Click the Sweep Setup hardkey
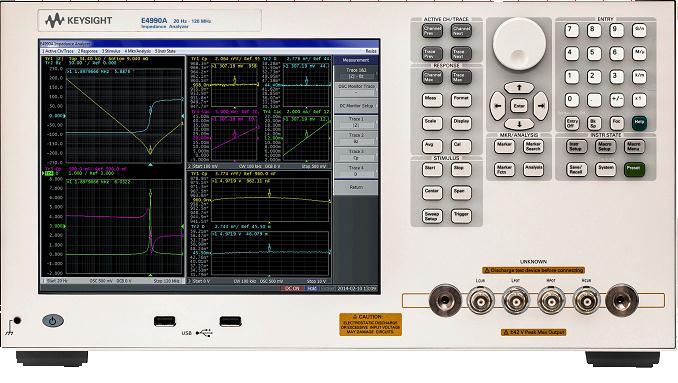The image size is (678, 383). (432, 216)
